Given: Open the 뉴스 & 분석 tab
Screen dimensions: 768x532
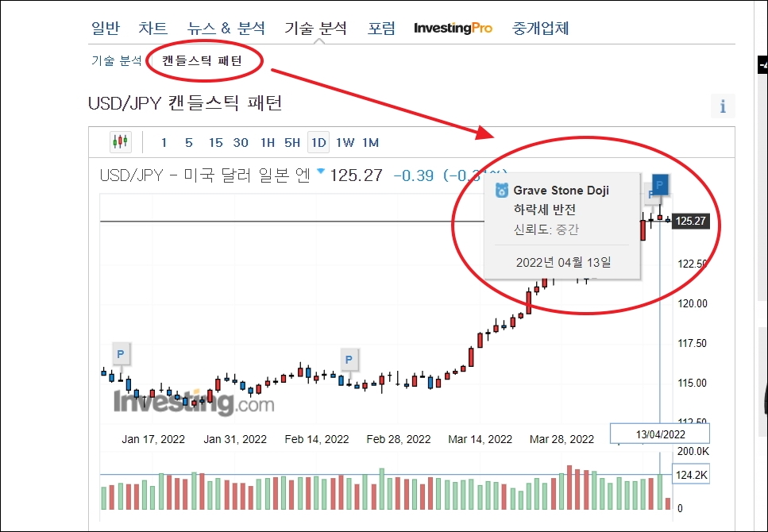Looking at the screenshot, I should [x=226, y=28].
